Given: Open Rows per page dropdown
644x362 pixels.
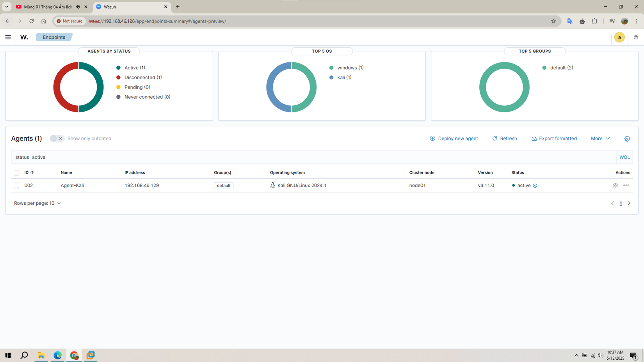Looking at the screenshot, I should (x=37, y=203).
